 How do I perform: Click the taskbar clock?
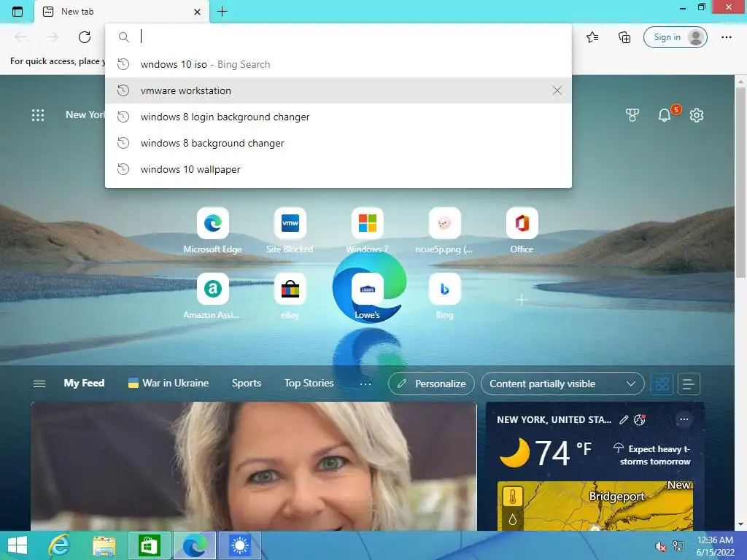pos(715,546)
